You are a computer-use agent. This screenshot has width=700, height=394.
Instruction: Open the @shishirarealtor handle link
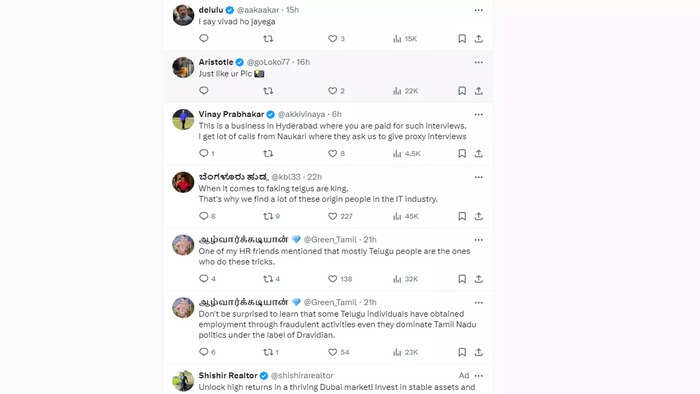pos(302,376)
